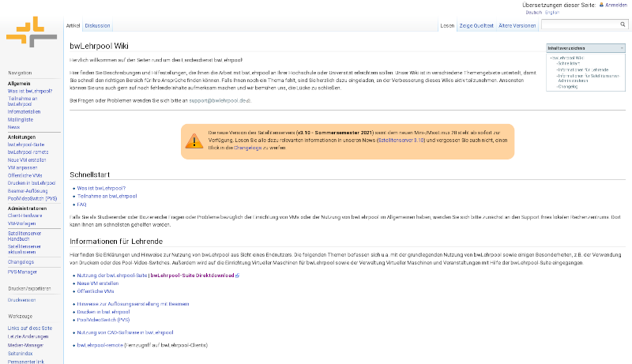Open the Ältere Versionen tab
The height and width of the screenshot is (364, 632).
517,25
